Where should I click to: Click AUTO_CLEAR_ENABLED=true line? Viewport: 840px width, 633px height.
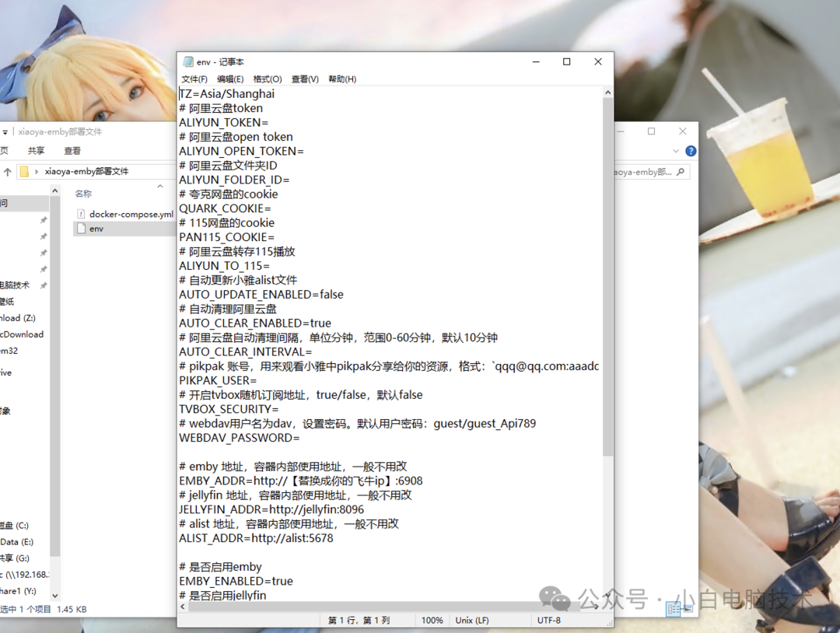(255, 323)
